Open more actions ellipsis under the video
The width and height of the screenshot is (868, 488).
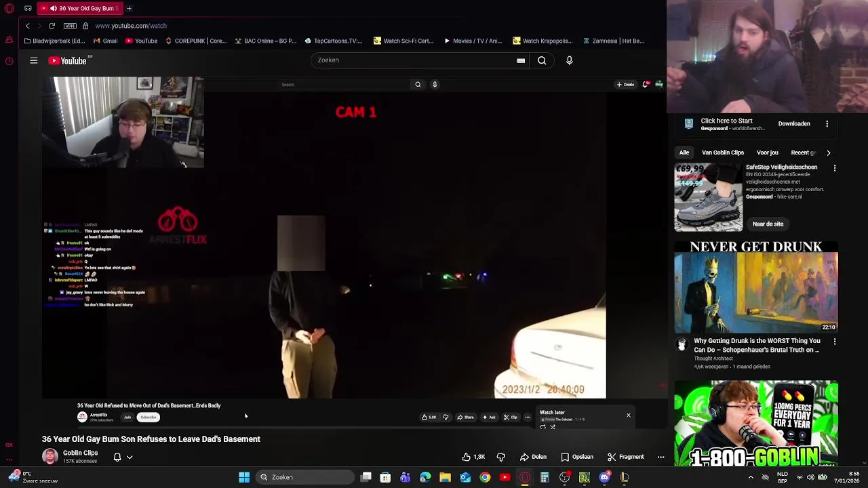(660, 457)
